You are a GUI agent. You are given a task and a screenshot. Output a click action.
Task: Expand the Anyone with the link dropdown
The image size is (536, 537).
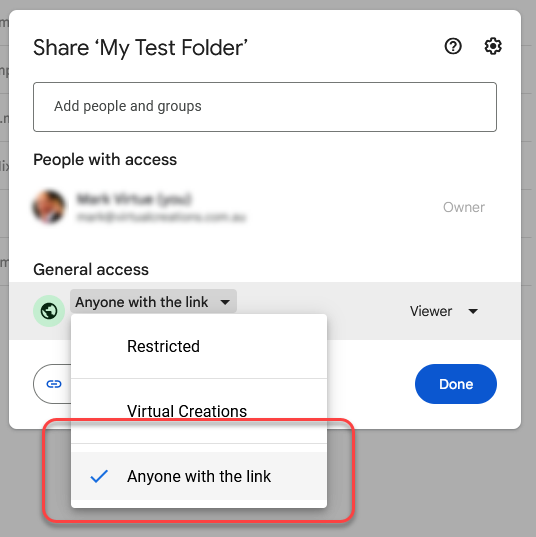click(x=153, y=302)
